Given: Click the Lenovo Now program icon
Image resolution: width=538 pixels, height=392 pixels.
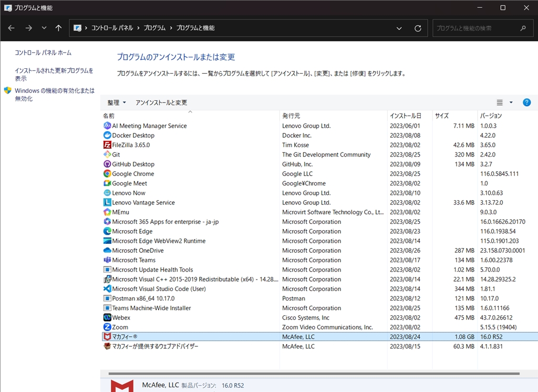Looking at the screenshot, I should click(107, 193).
